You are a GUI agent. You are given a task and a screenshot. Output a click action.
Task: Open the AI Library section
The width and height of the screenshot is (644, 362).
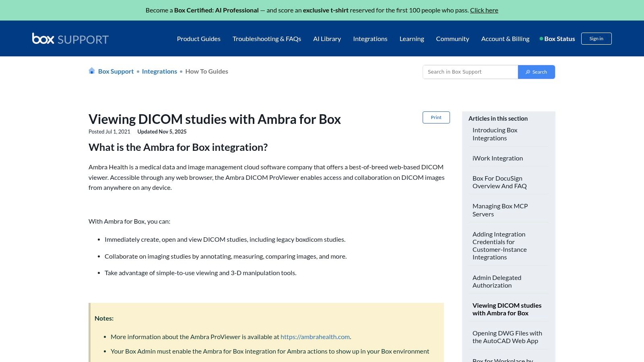327,39
